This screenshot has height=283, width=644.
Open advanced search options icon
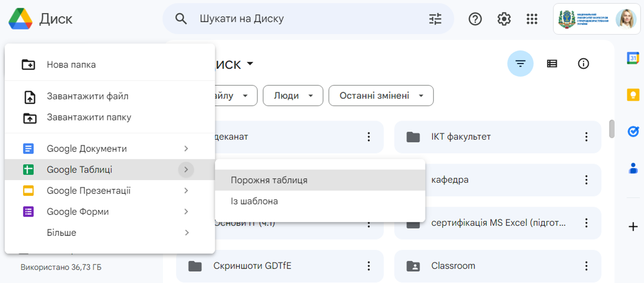(435, 19)
